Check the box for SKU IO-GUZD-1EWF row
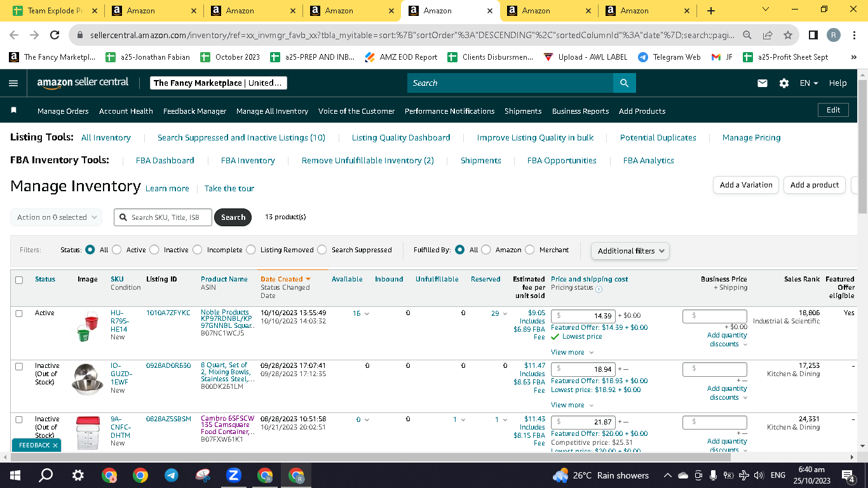 click(x=19, y=367)
